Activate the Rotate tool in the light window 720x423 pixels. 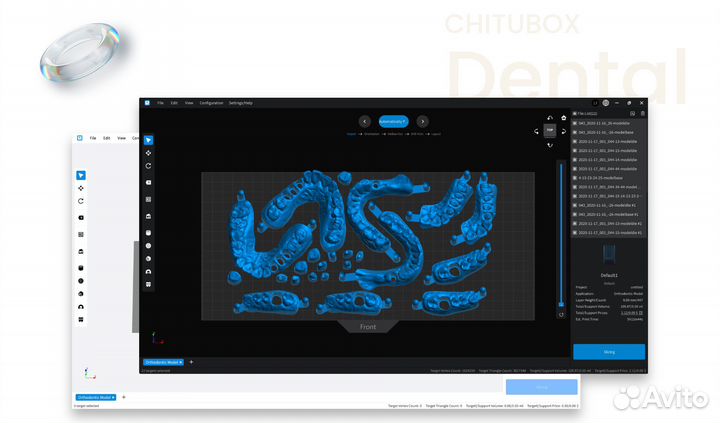tap(81, 201)
